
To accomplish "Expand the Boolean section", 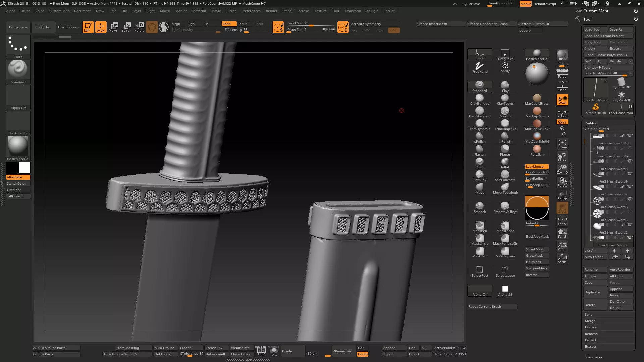I will pos(591,327).
